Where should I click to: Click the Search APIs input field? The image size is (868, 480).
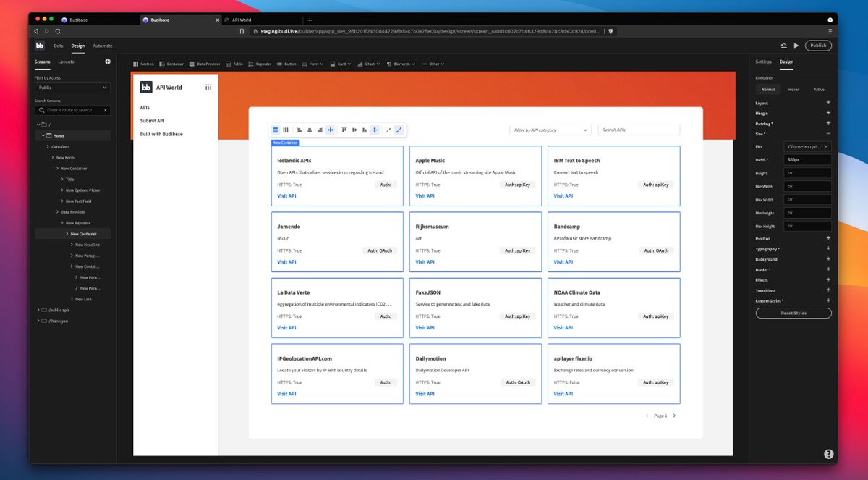click(639, 130)
